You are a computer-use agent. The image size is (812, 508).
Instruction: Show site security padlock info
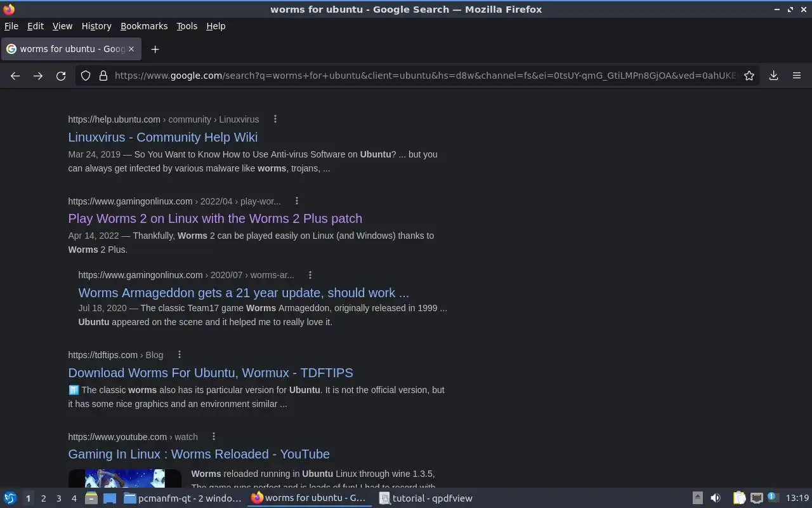[x=103, y=76]
